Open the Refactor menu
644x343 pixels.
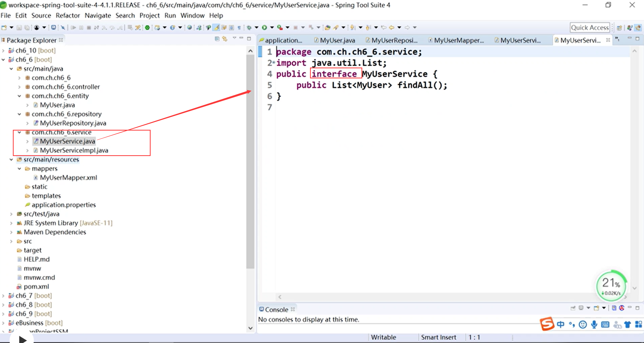(x=68, y=16)
